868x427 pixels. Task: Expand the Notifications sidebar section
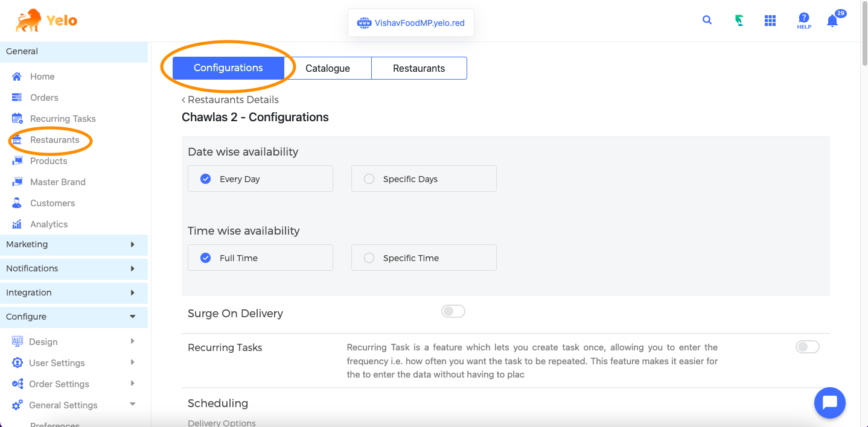(74, 268)
